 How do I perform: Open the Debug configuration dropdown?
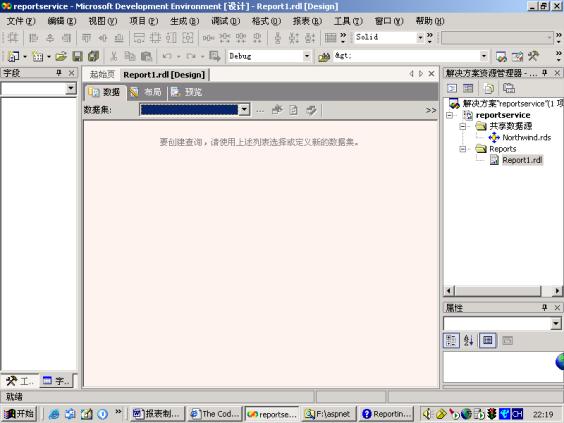(306, 56)
